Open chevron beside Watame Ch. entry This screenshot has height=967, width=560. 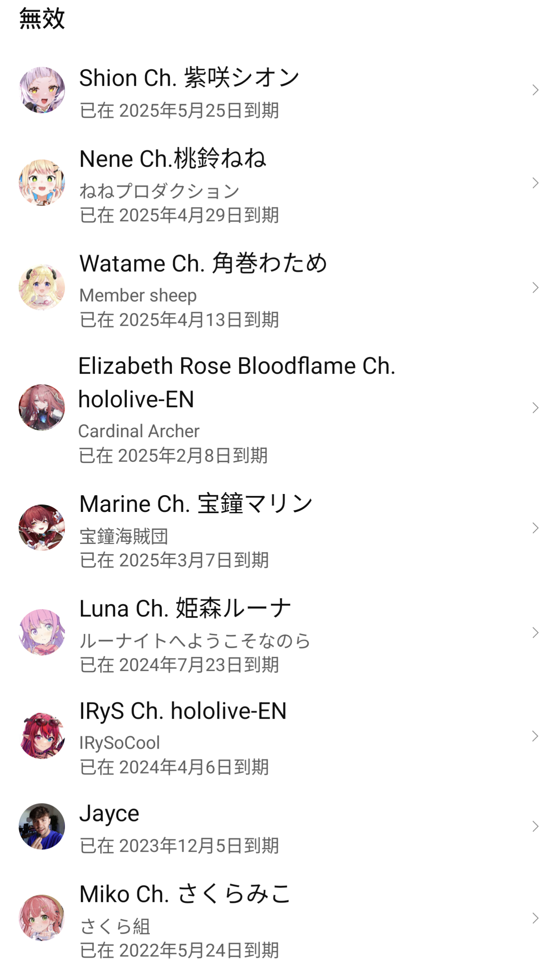click(535, 287)
